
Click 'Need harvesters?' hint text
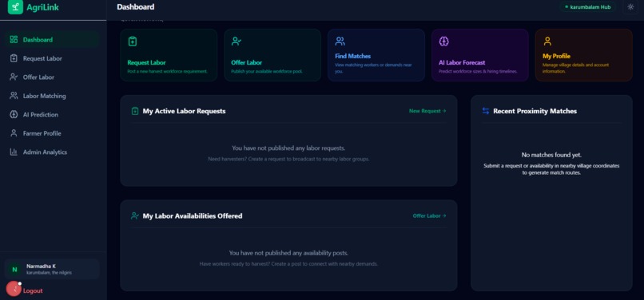click(x=288, y=159)
